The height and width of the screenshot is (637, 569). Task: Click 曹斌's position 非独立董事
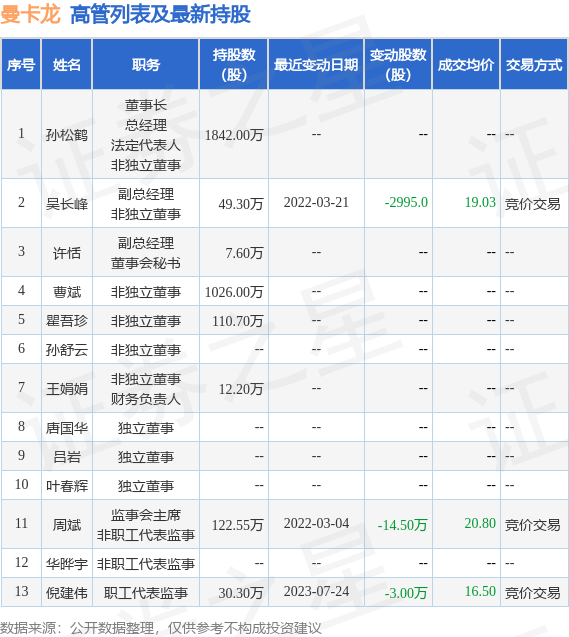pos(146,292)
